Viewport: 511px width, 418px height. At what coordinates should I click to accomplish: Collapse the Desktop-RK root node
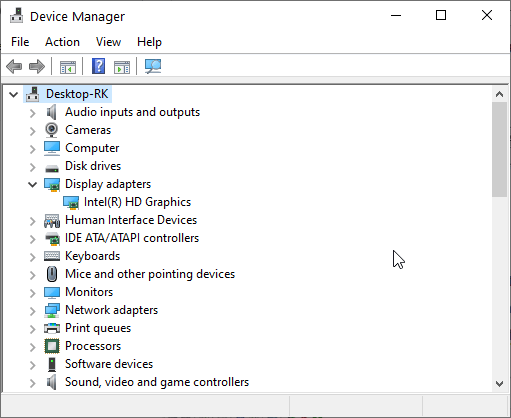pyautogui.click(x=13, y=94)
